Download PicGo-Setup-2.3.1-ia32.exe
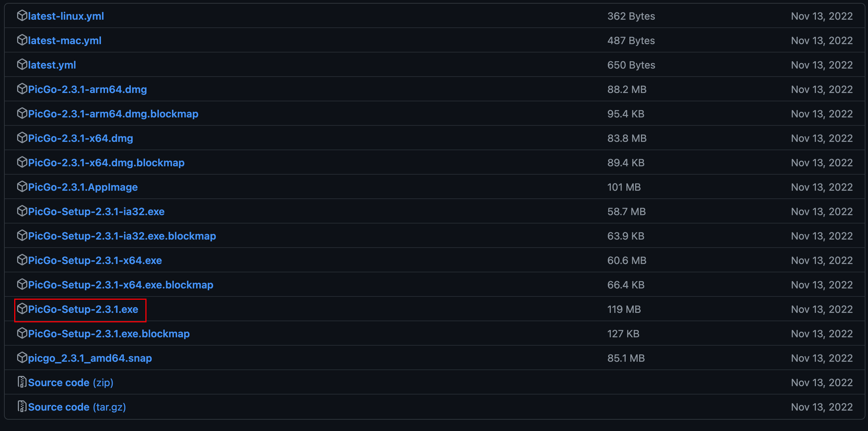868x431 pixels. [96, 211]
